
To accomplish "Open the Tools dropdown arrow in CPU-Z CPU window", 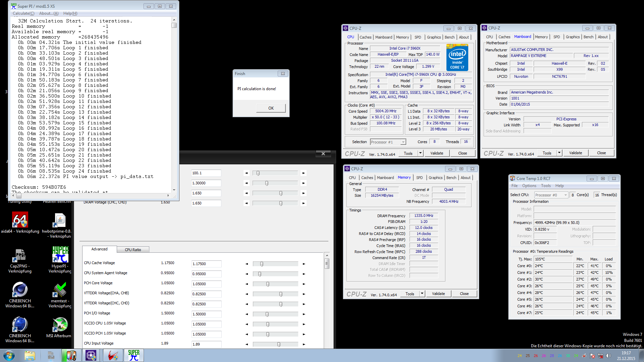I will click(420, 153).
